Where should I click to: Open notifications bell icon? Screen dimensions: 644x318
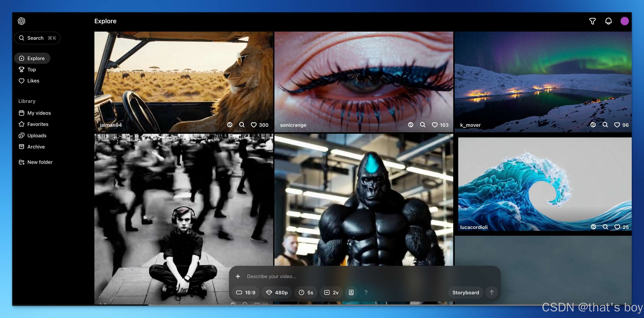point(608,21)
